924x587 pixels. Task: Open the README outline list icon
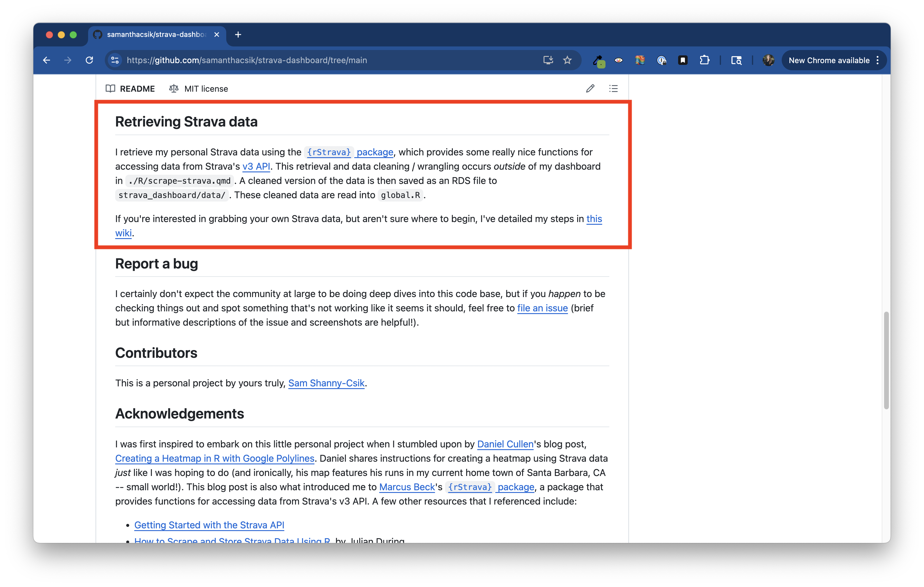(x=613, y=89)
